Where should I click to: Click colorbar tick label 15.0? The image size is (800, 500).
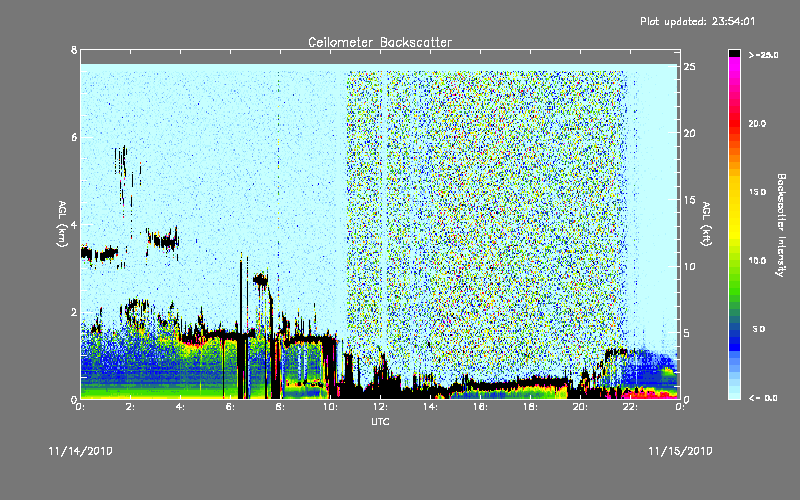tap(757, 192)
